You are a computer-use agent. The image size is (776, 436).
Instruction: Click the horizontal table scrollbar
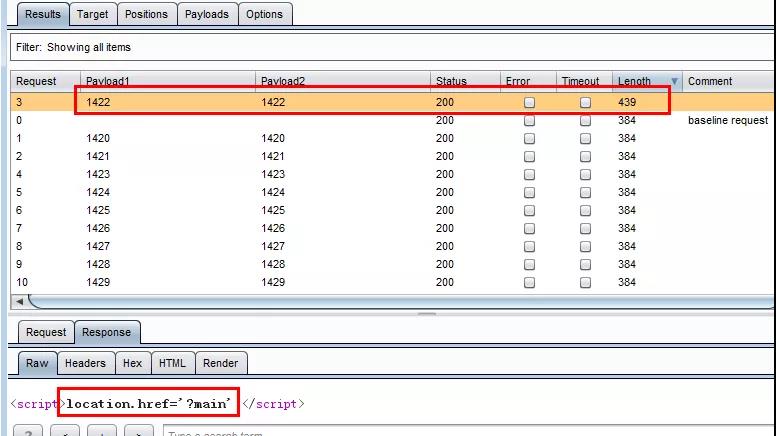pos(401,301)
